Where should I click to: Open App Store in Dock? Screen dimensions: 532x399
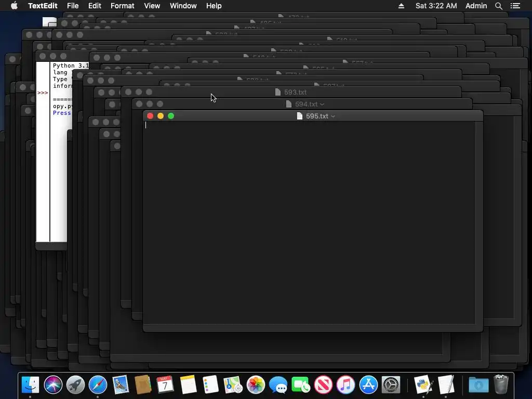tap(368, 385)
